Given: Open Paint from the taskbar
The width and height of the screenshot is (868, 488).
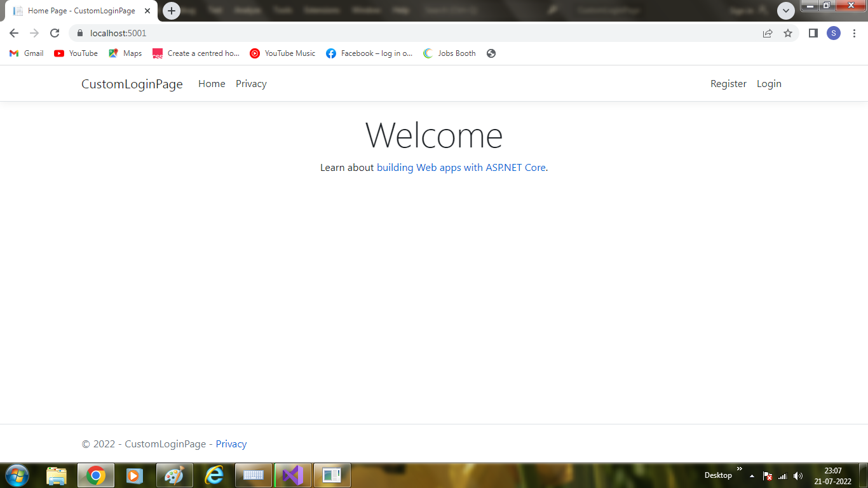Looking at the screenshot, I should coord(174,475).
